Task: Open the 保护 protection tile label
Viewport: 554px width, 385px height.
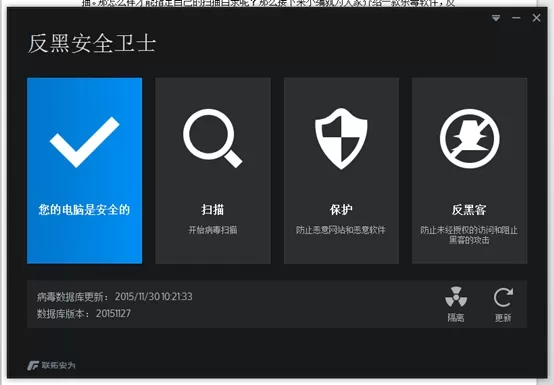Action: [341, 209]
